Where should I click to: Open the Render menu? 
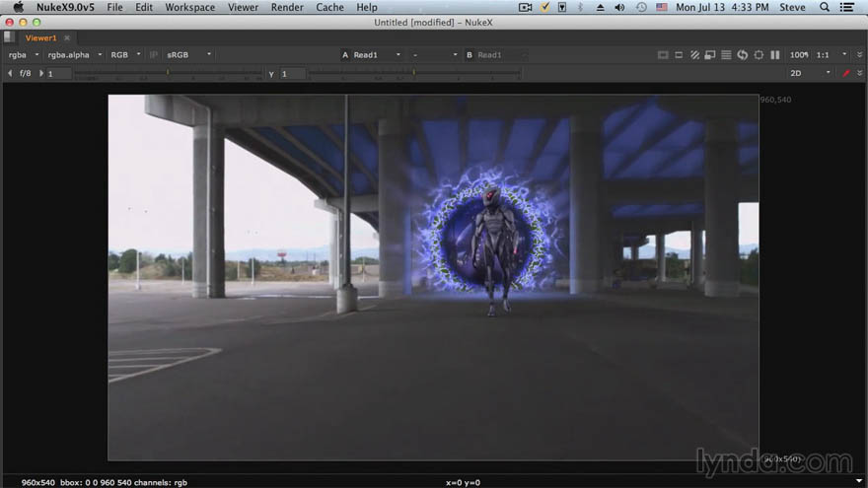pos(287,7)
